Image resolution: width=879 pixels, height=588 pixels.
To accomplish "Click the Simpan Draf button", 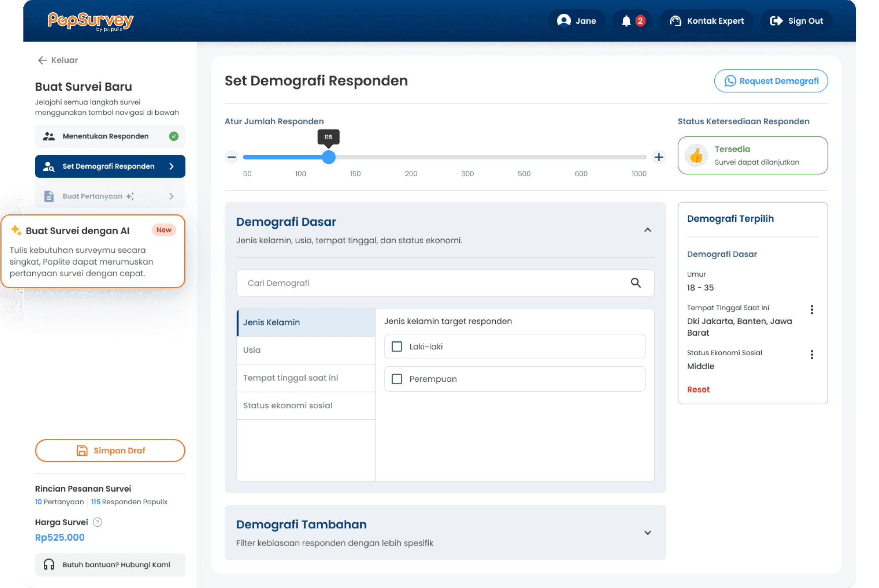I will point(110,450).
